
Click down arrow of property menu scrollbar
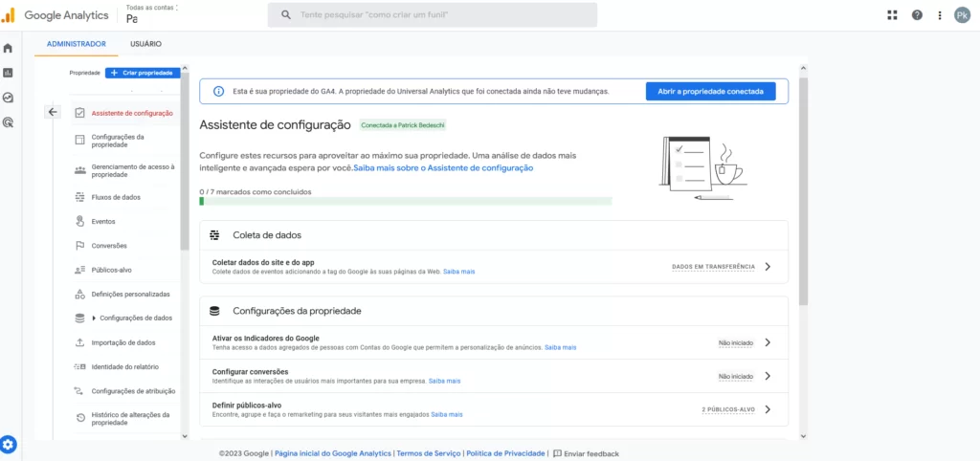tap(185, 436)
